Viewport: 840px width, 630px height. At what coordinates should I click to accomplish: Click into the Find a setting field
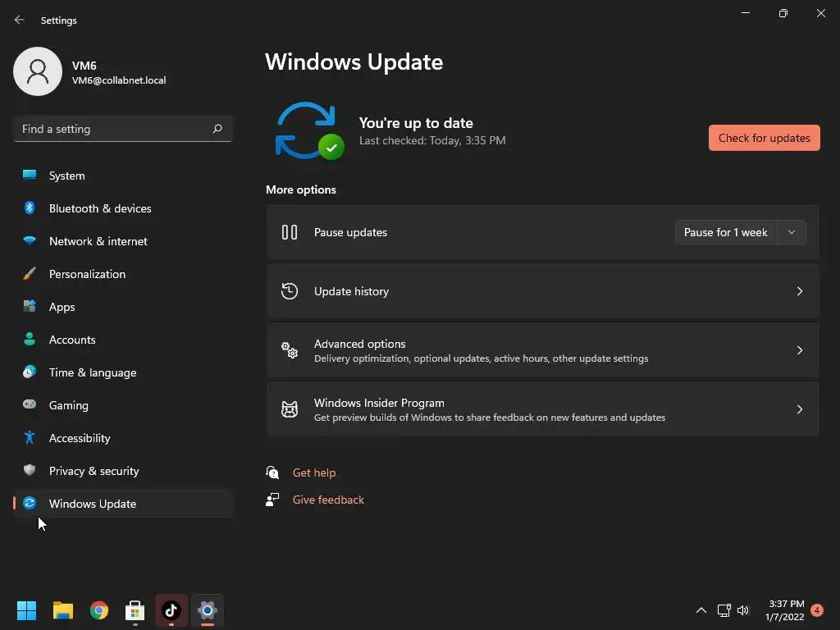pos(123,129)
